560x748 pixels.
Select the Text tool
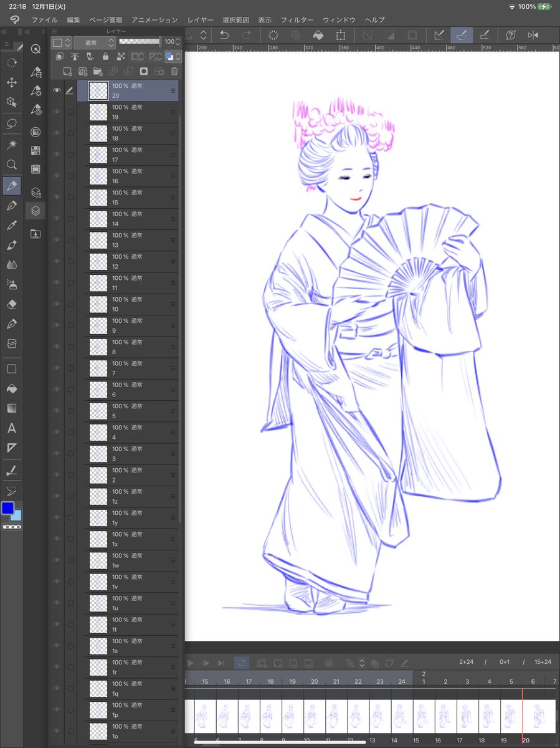11,428
